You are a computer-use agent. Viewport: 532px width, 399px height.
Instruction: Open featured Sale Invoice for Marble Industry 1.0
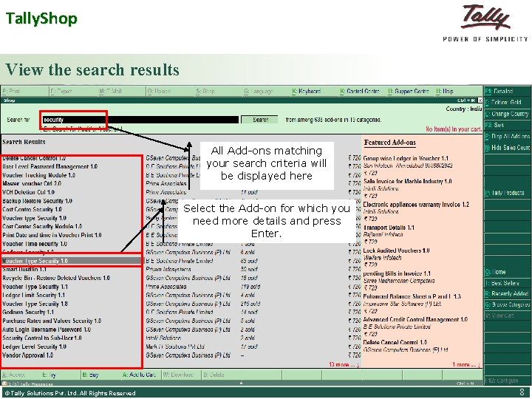point(407,182)
